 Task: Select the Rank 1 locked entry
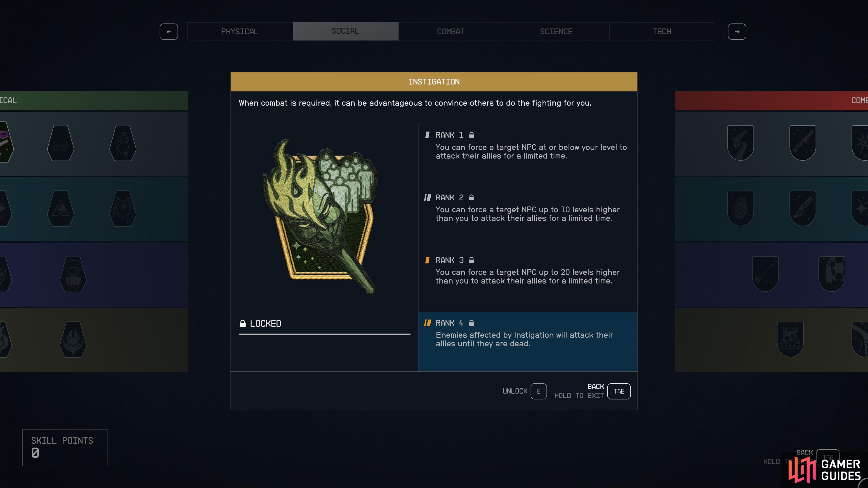click(527, 145)
